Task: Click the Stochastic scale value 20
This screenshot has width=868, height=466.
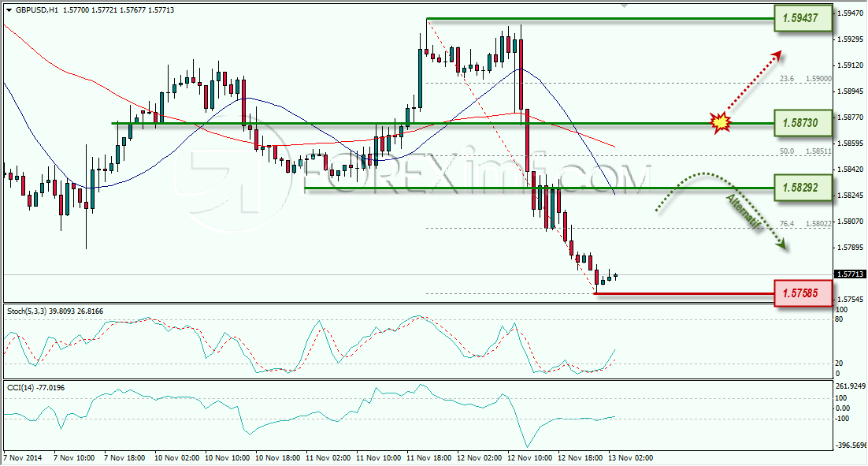Action: tap(839, 363)
